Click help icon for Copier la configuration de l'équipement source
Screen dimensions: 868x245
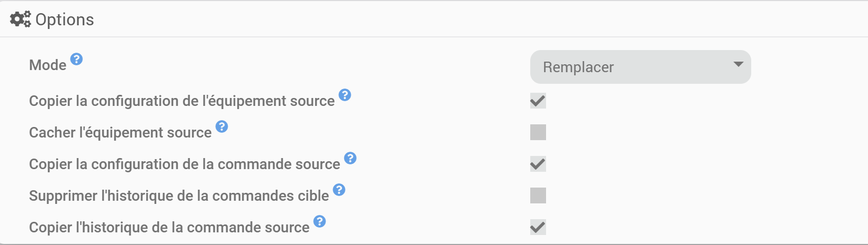click(345, 95)
